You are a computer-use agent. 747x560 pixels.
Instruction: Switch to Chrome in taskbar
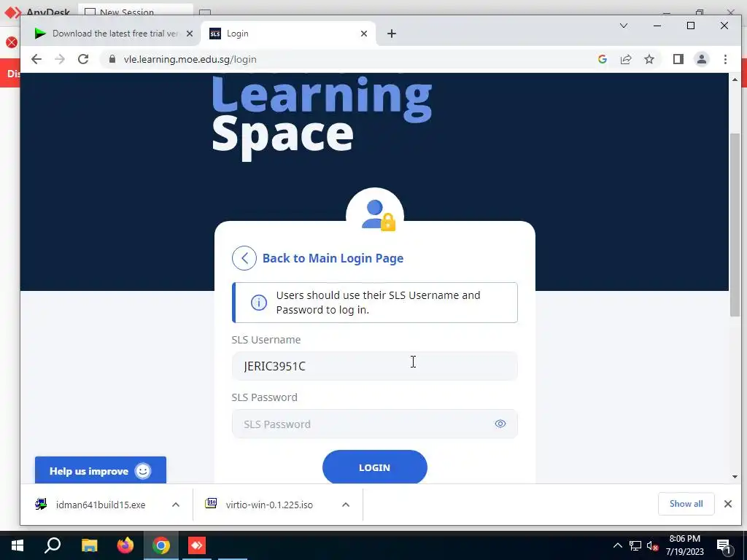pyautogui.click(x=161, y=545)
